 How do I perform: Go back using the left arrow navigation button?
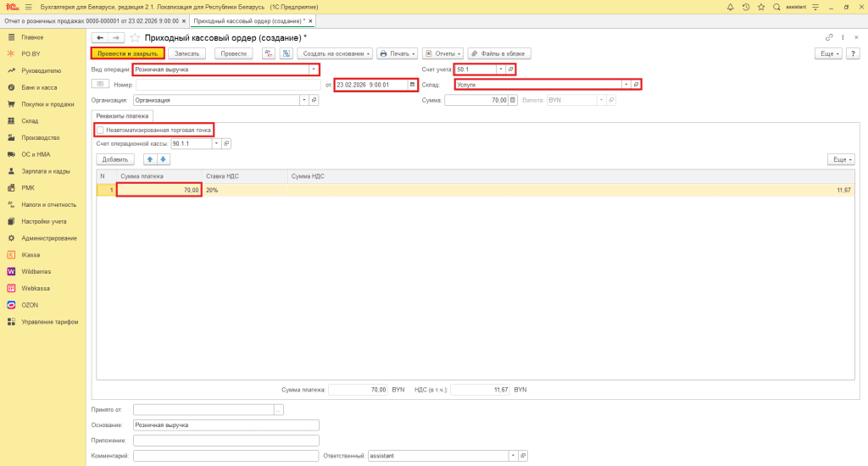point(99,38)
